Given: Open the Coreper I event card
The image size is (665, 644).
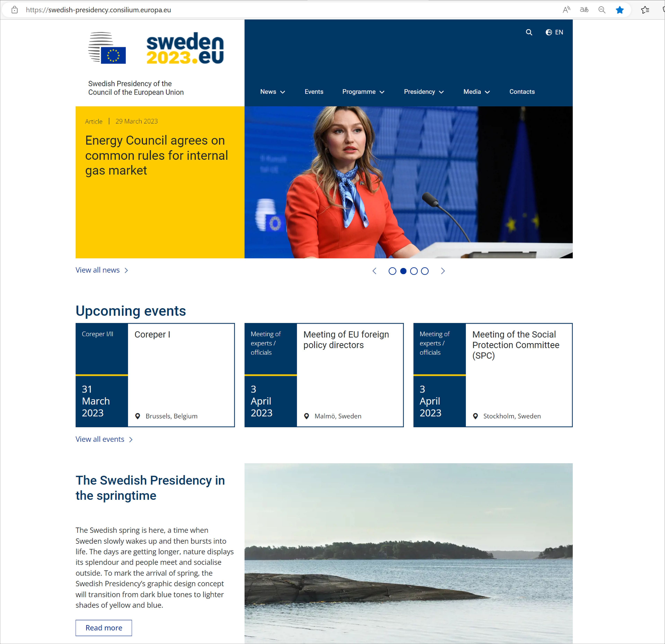Looking at the screenshot, I should coord(155,375).
